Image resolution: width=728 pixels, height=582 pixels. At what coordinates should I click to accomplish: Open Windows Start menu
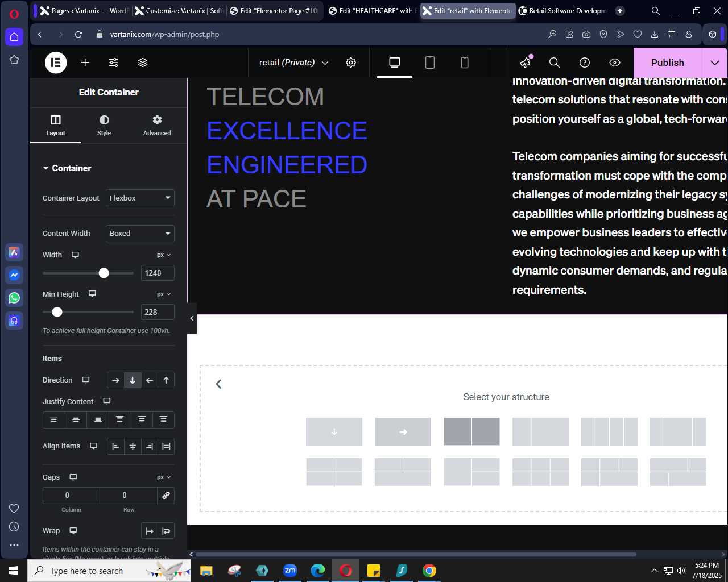coord(14,571)
